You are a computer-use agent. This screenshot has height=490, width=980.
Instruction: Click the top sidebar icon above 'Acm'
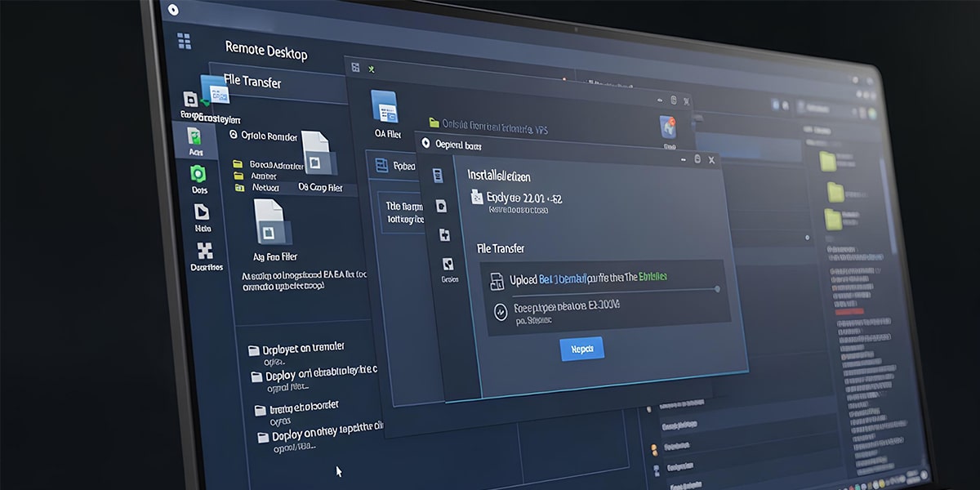click(190, 99)
